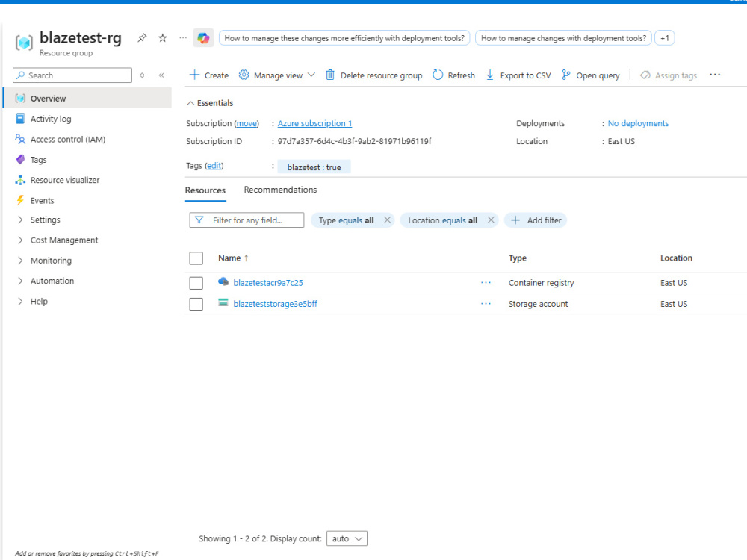Click the Export to CSV download icon

[490, 75]
